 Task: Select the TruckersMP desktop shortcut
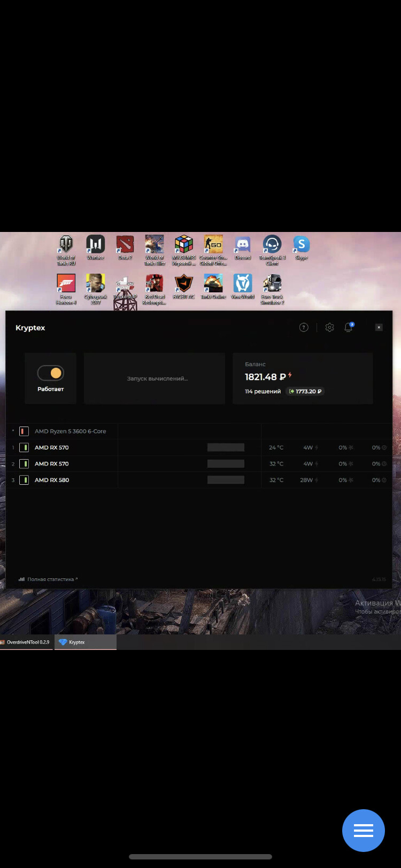(125, 288)
